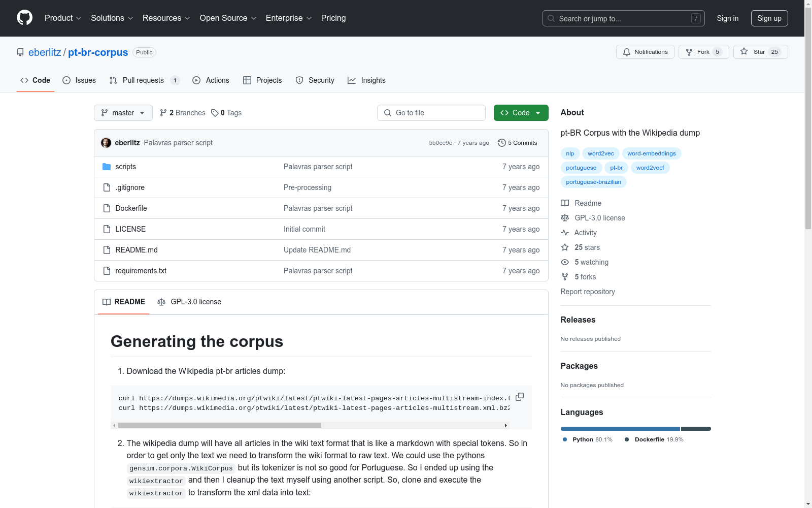The height and width of the screenshot is (508, 812).
Task: Open the Pricing page
Action: [333, 18]
